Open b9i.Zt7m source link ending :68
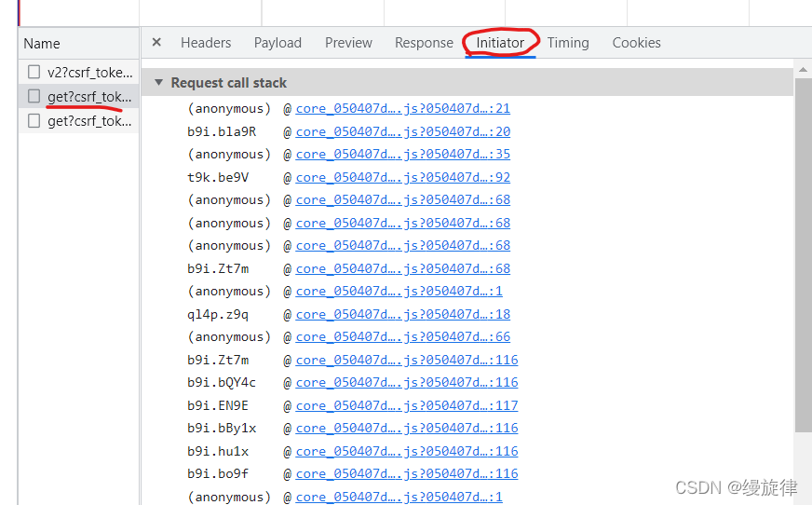The height and width of the screenshot is (505, 812). [403, 269]
